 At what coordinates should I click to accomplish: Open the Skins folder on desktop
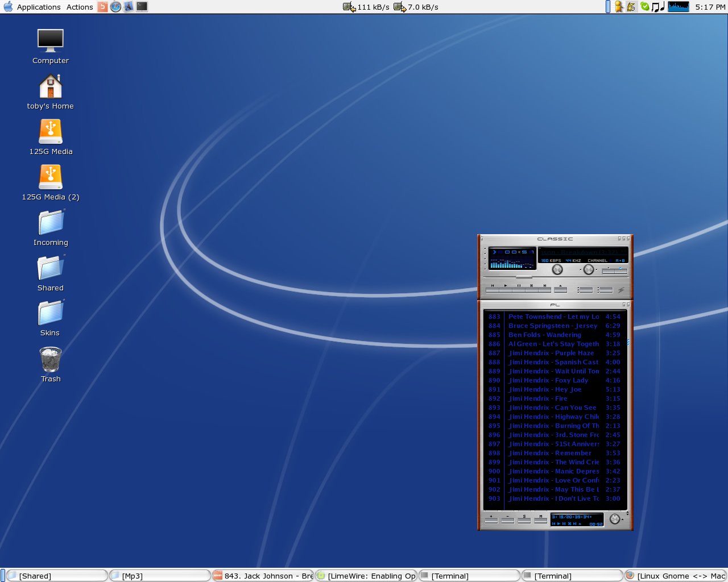point(50,319)
